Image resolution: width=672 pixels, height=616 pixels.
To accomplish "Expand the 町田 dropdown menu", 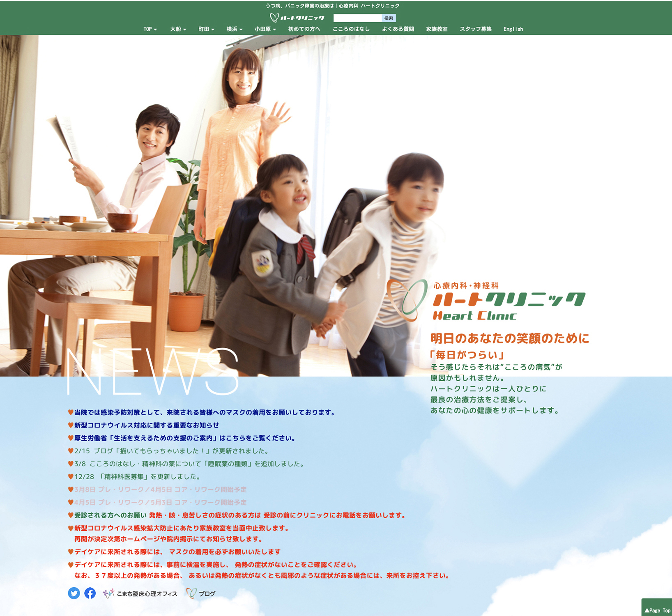I will (x=206, y=29).
